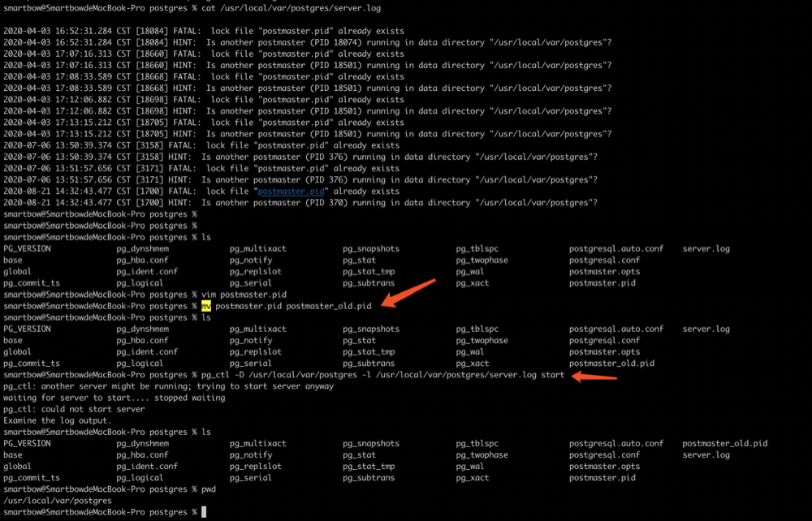Click the 17:08:33.589 [18668] HINT line
The width and height of the screenshot is (812, 521).
click(x=308, y=88)
